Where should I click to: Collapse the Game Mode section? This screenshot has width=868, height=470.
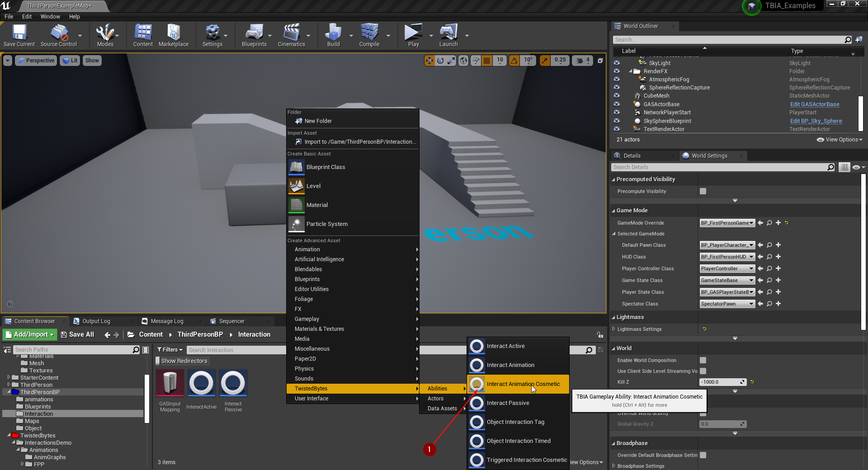(613, 211)
